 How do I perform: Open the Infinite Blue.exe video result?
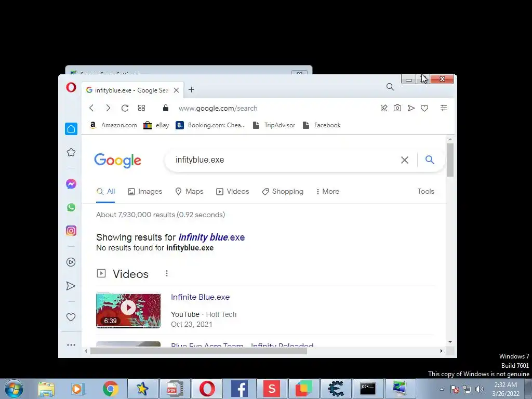click(200, 297)
